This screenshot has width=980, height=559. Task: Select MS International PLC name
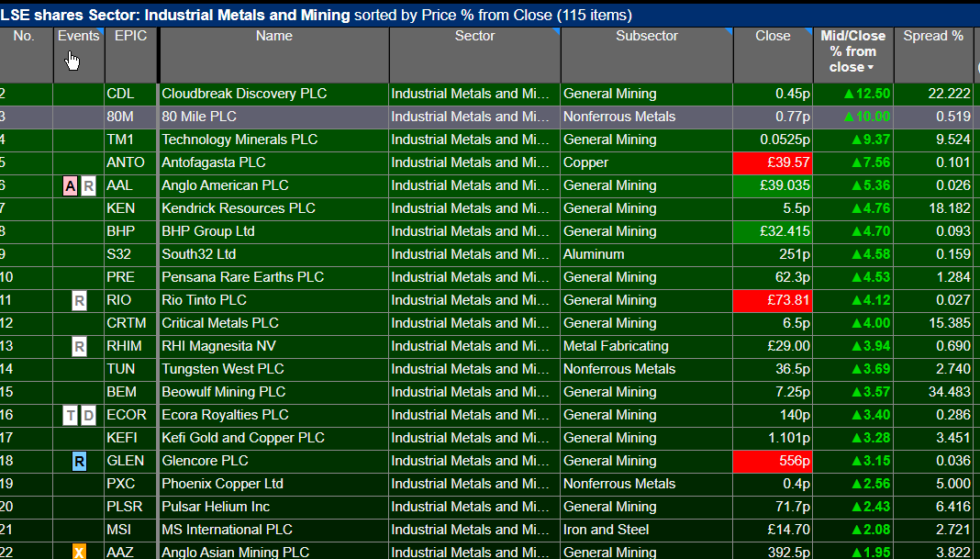[227, 531]
